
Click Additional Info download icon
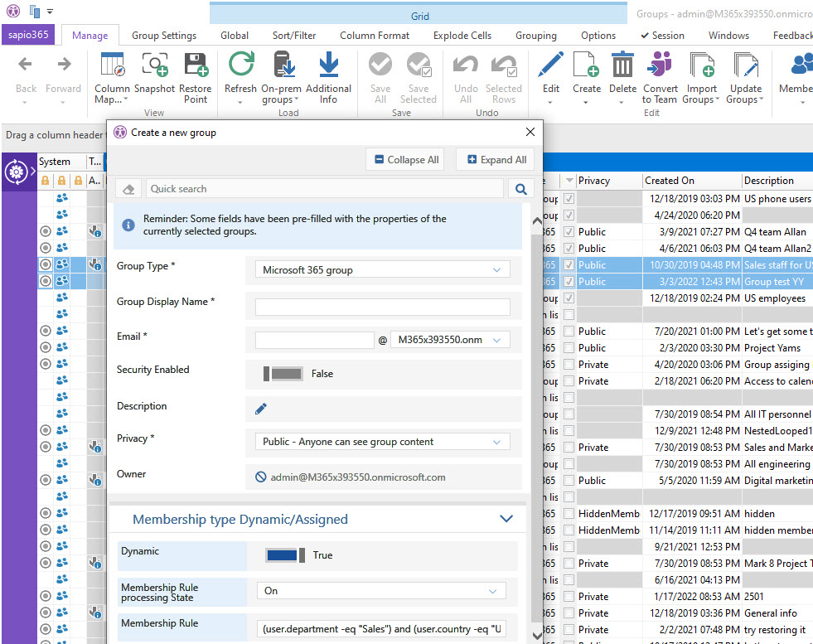[x=328, y=66]
